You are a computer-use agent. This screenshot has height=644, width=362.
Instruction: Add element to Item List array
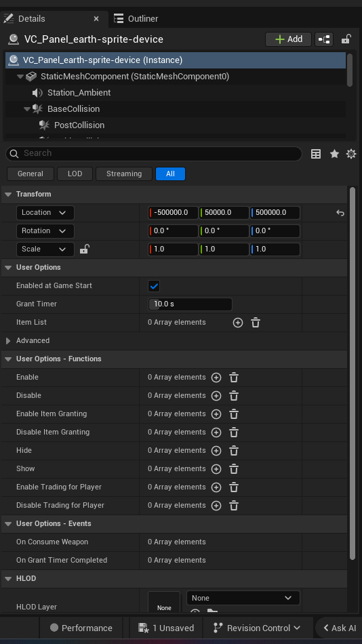237,323
